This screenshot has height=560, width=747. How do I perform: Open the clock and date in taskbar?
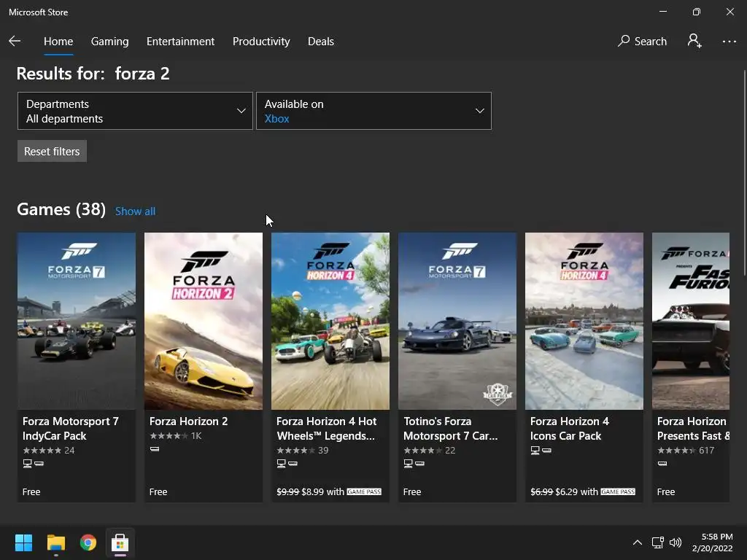713,542
